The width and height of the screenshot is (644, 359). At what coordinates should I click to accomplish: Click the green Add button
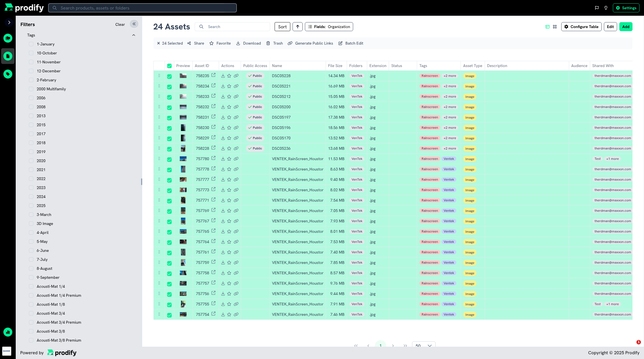click(625, 27)
